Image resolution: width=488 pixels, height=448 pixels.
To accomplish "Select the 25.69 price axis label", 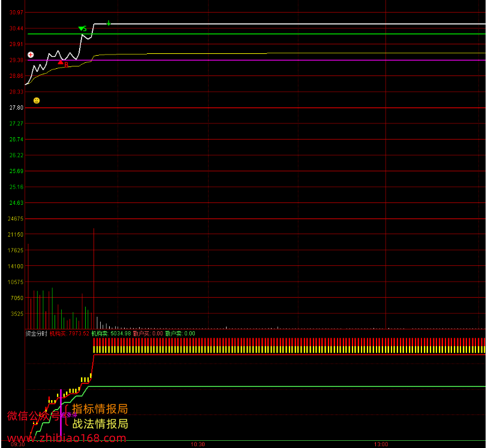I will 16,171.
